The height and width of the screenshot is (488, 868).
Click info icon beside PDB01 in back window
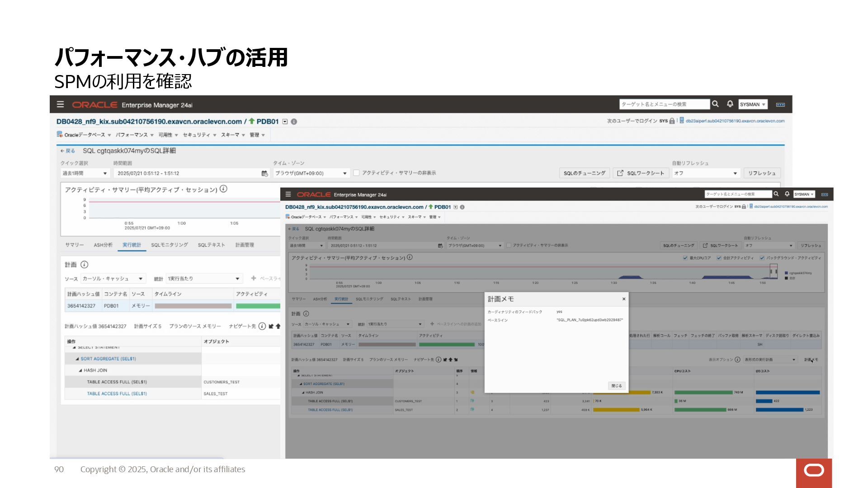click(294, 122)
